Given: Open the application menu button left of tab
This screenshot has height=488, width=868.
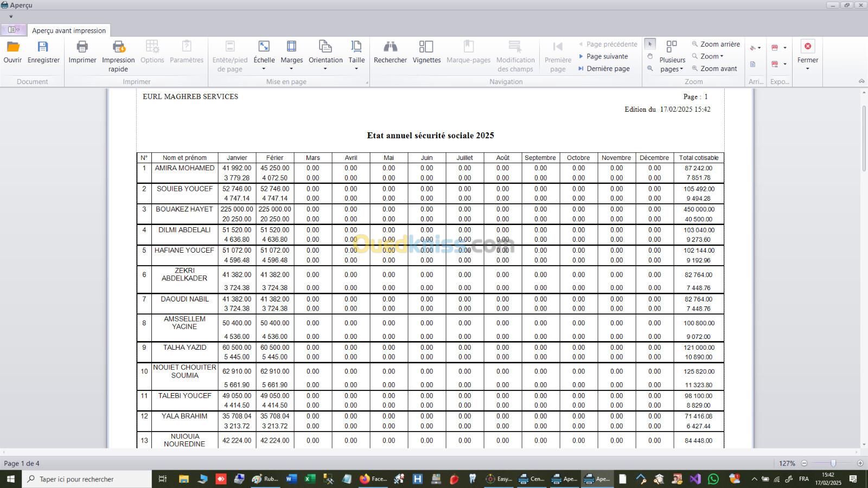Looking at the screenshot, I should [x=14, y=30].
